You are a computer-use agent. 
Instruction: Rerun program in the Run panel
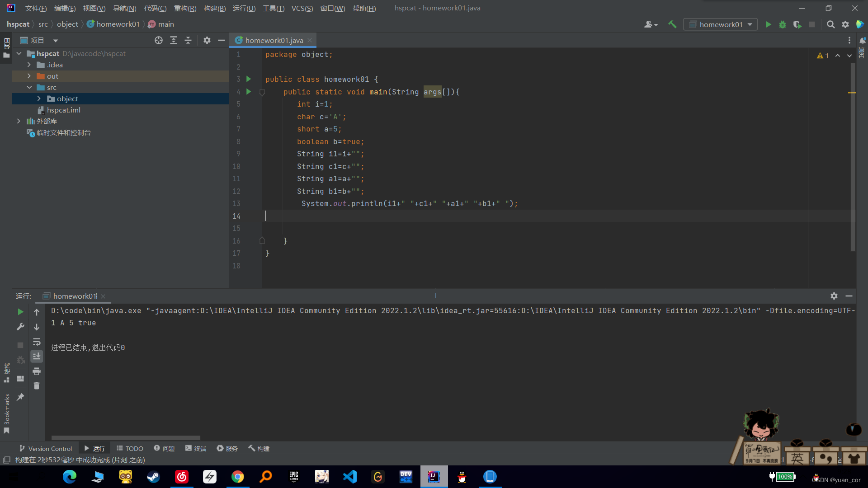click(x=20, y=312)
